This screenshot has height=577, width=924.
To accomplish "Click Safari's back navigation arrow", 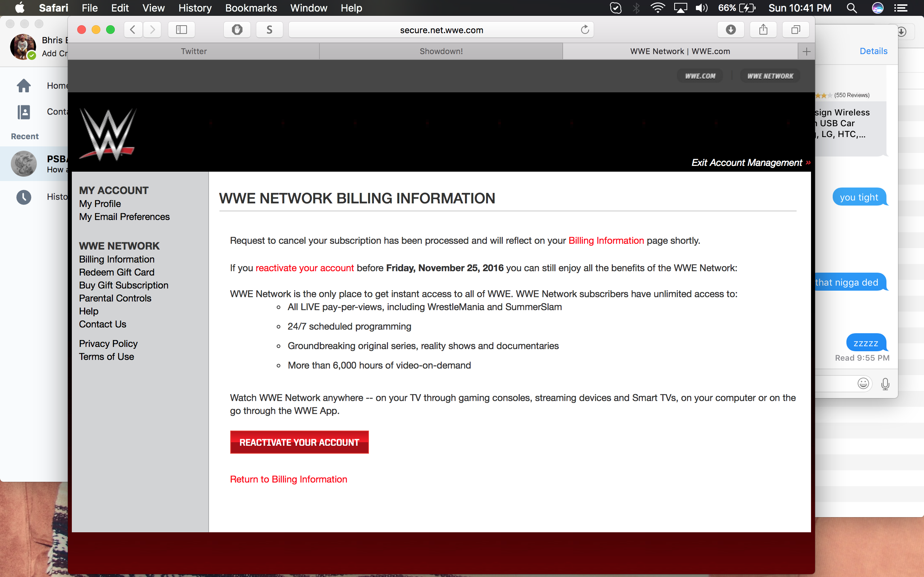I will 132,30.
